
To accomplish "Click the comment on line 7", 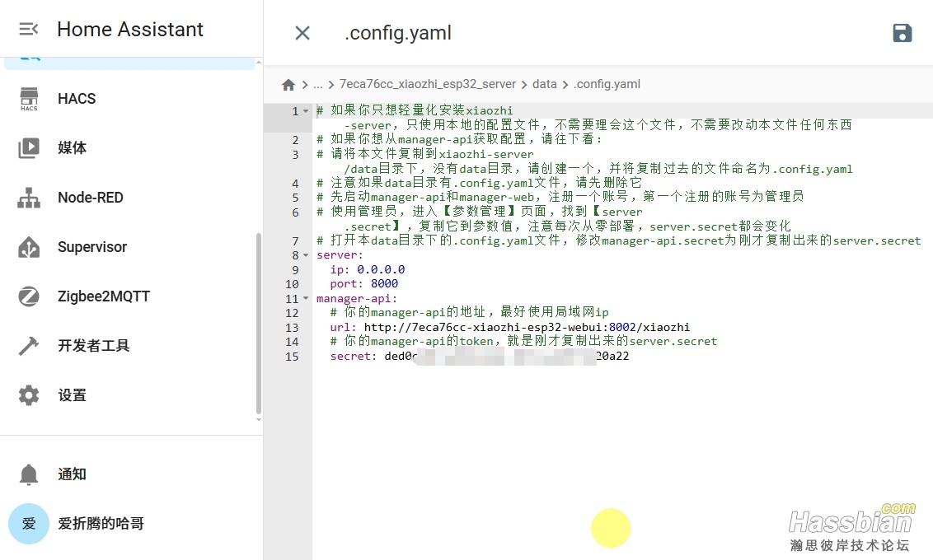I will coord(619,240).
